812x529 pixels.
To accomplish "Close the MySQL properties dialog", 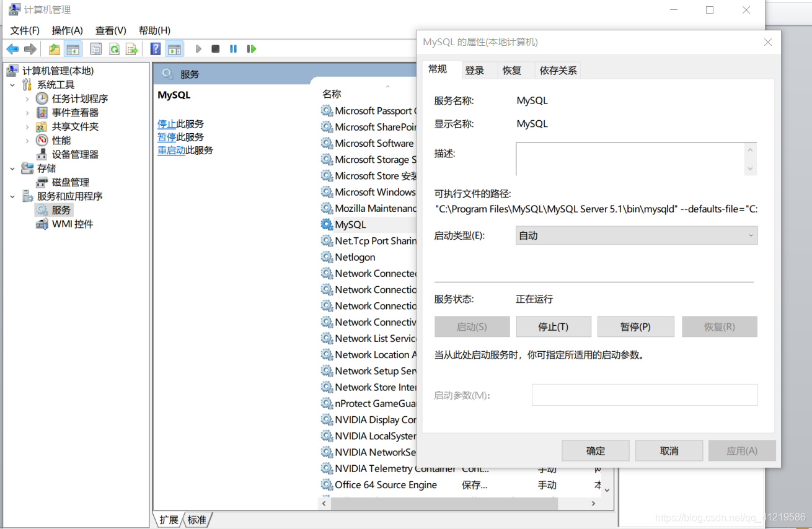I will click(x=768, y=42).
